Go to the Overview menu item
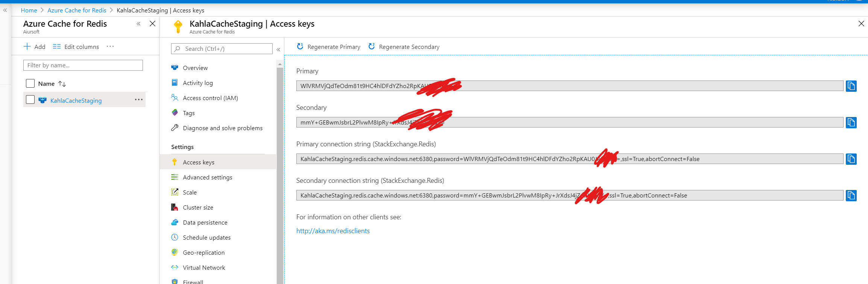The image size is (868, 284). pyautogui.click(x=195, y=68)
